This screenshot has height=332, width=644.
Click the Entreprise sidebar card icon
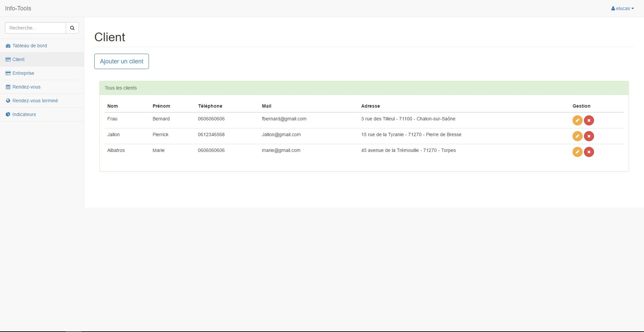click(x=8, y=73)
